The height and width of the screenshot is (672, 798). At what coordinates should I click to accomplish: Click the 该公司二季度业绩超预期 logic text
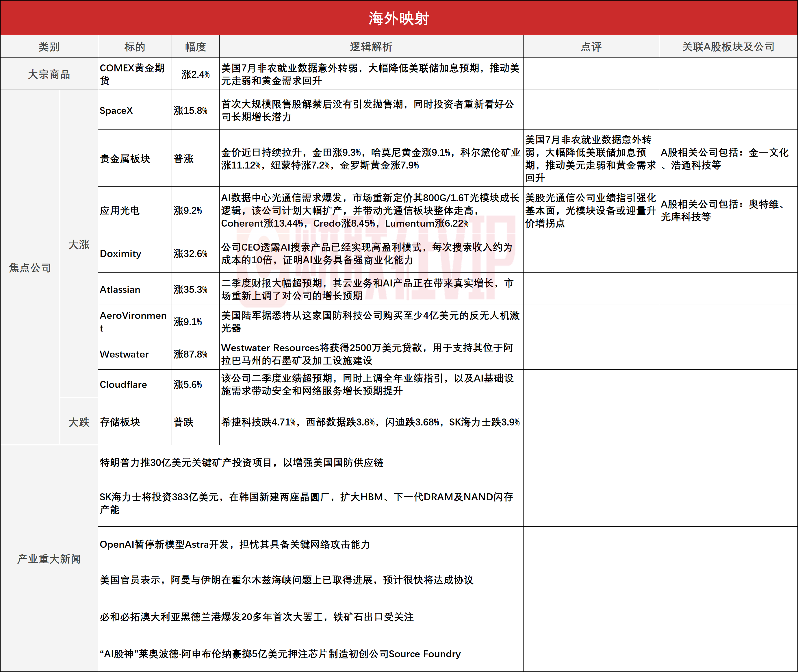click(368, 384)
